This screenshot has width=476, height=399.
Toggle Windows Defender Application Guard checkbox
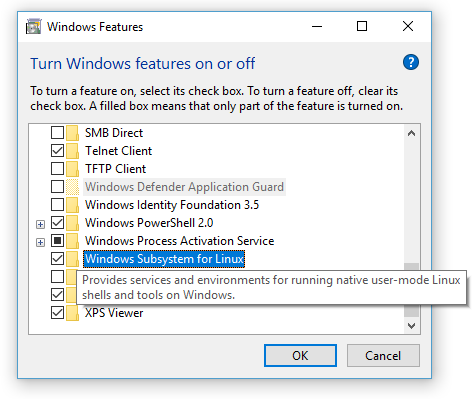(x=57, y=187)
